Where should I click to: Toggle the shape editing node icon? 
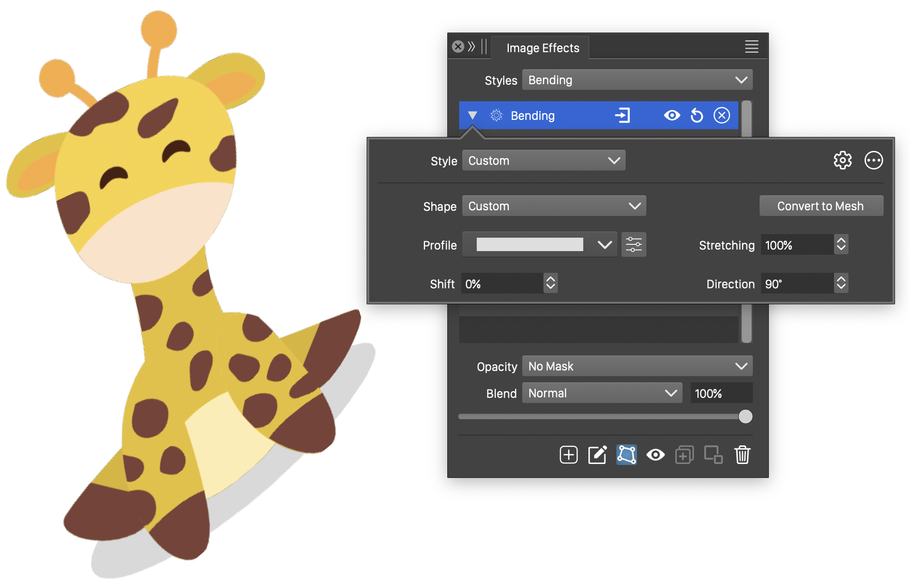point(626,455)
